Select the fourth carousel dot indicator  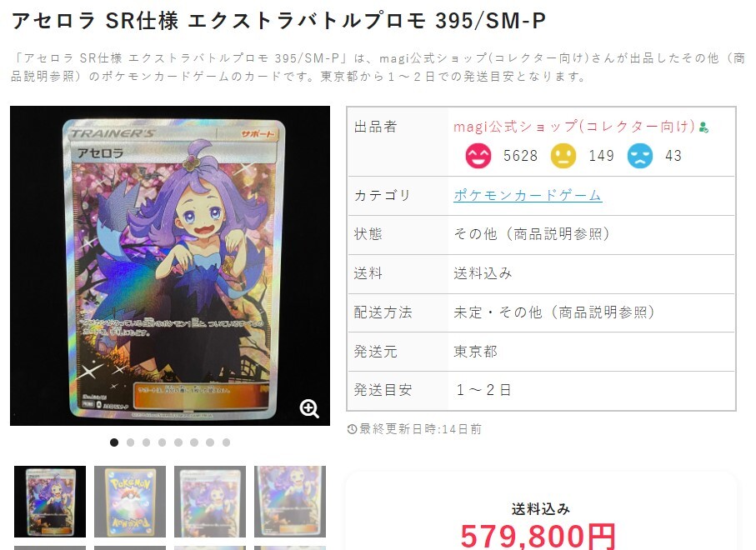162,442
